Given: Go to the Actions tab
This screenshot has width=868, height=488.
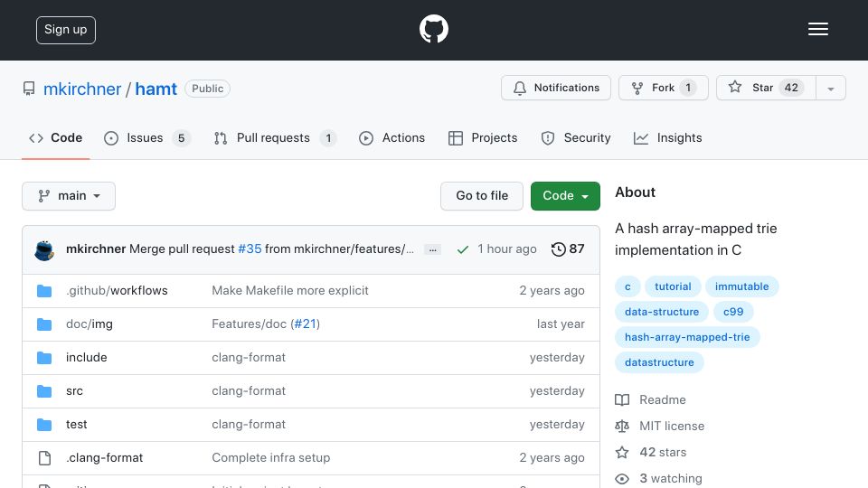Looking at the screenshot, I should click(392, 137).
